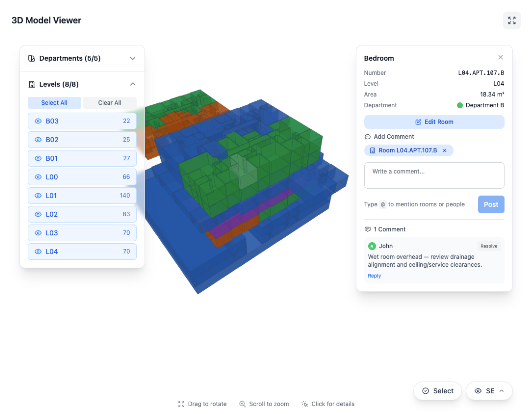Viewport: 532px width, 414px height.
Task: Open the SE view dropdown
Action: (x=488, y=391)
